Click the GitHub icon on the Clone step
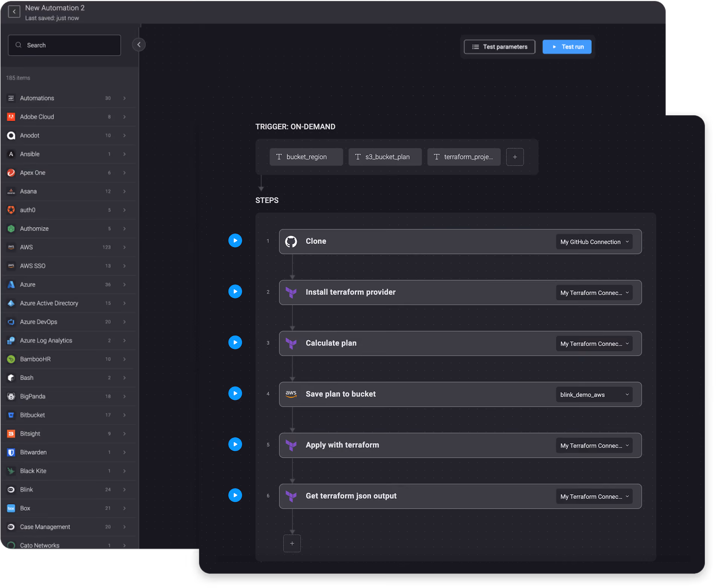The height and width of the screenshot is (588, 716). 291,242
